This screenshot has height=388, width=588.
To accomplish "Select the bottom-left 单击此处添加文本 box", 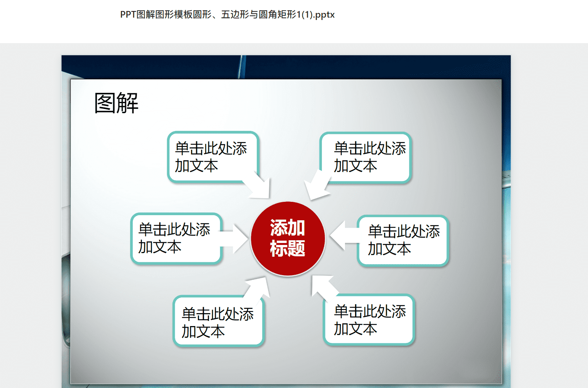I will click(x=219, y=321).
